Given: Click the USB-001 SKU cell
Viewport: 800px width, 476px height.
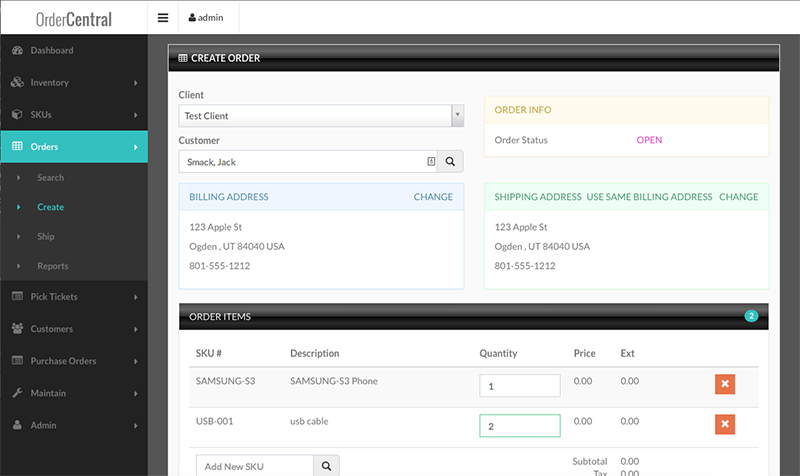Looking at the screenshot, I should click(214, 421).
